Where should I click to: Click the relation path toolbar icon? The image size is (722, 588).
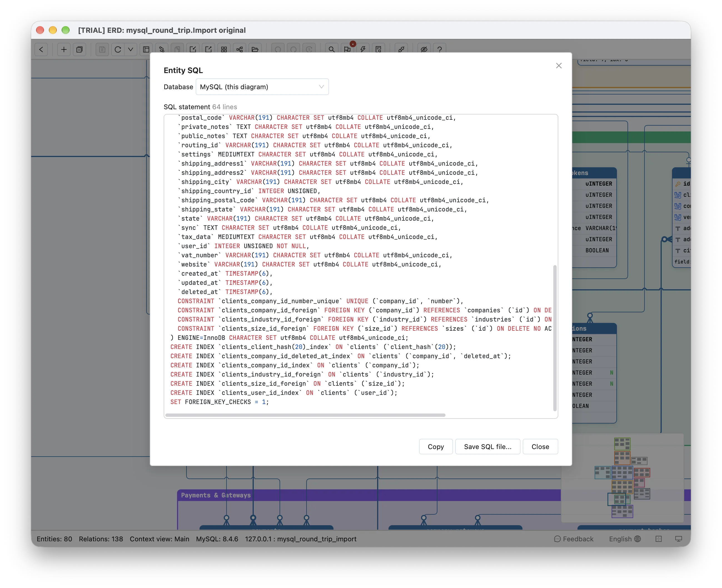click(x=162, y=49)
